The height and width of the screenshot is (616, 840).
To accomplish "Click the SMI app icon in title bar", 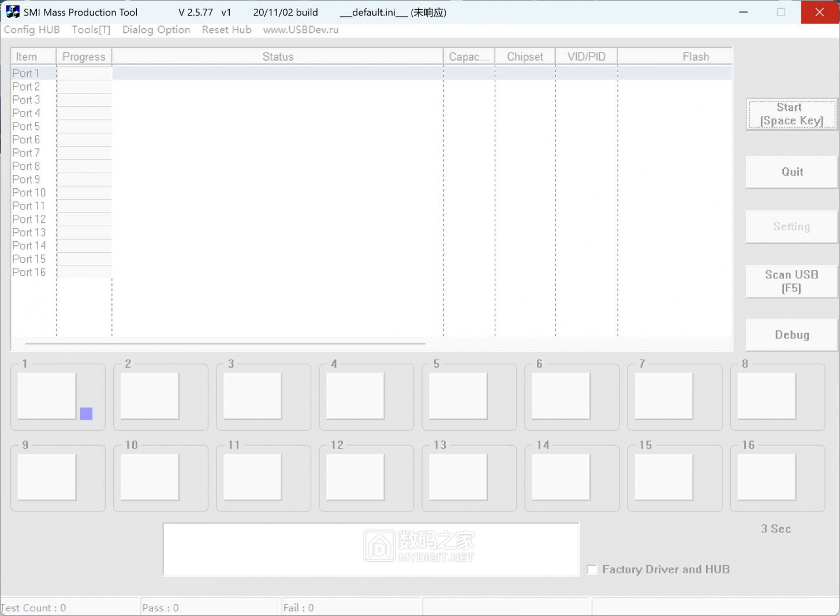I will (12, 12).
